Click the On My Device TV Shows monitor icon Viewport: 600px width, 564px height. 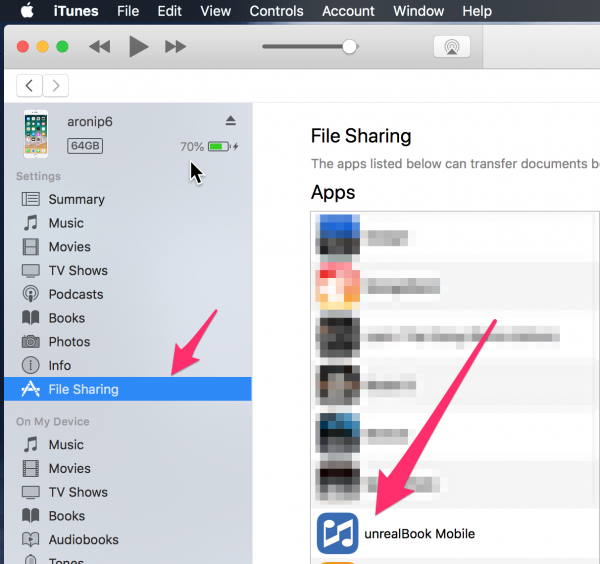tap(31, 492)
